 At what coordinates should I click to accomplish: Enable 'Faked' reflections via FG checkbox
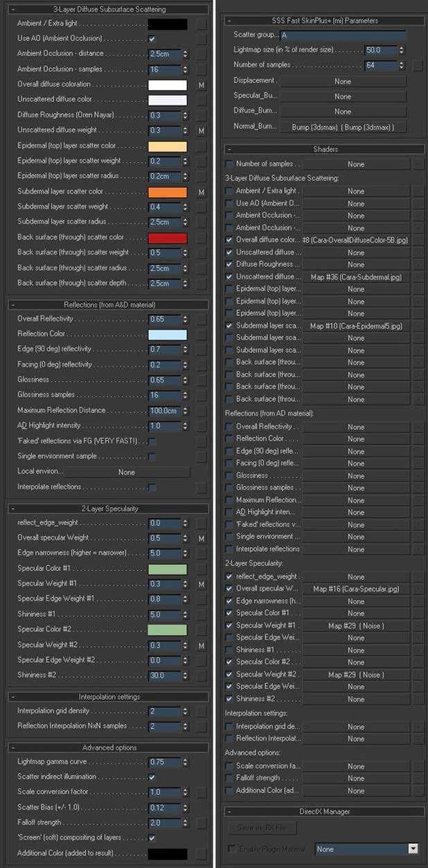(152, 441)
